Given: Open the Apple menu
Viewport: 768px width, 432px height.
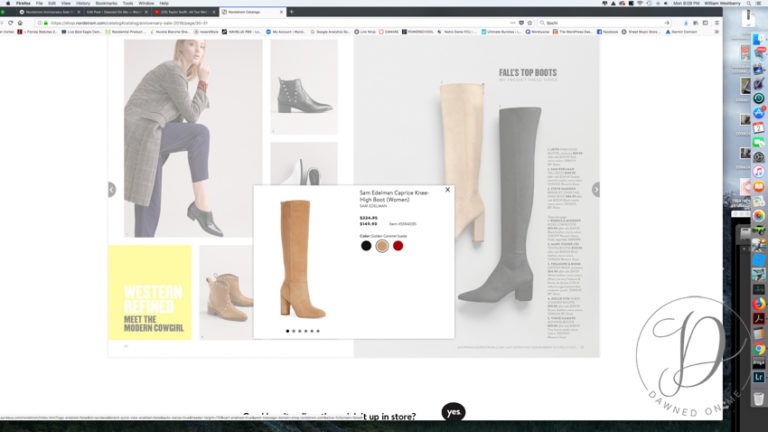Looking at the screenshot, I should pos(7,3).
